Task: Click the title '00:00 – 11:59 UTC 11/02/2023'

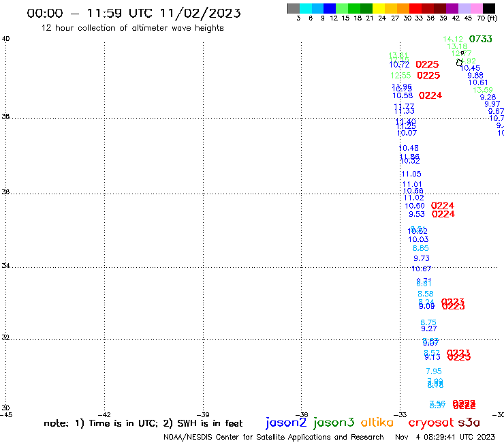Action: (x=133, y=14)
